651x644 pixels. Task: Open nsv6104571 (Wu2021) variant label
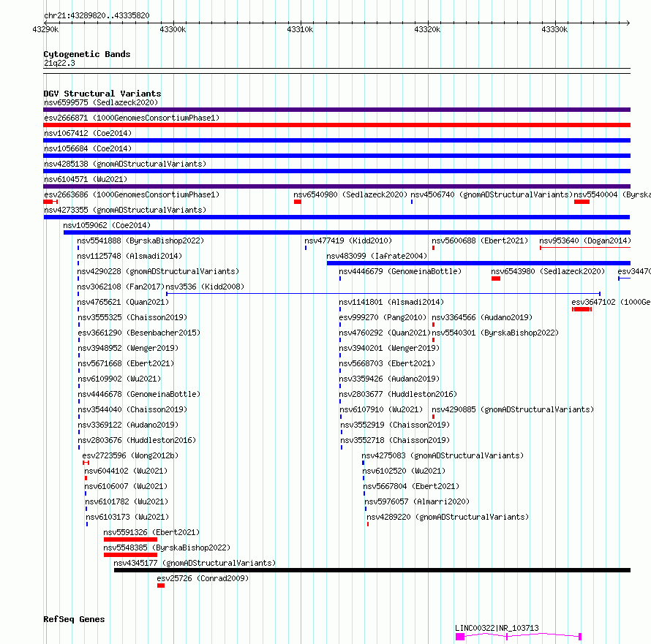86,179
